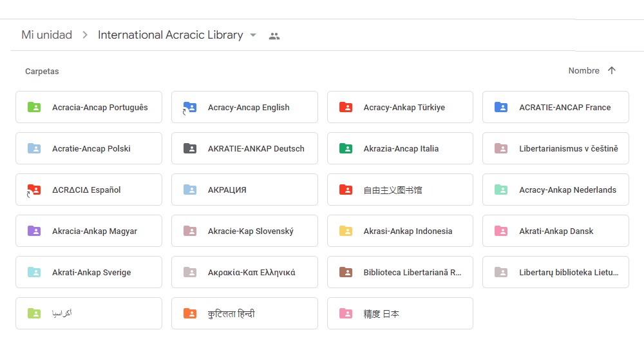Click the folder icon for Libertarianismus v češtině
Image resolution: width=644 pixels, height=361 pixels.
[501, 148]
